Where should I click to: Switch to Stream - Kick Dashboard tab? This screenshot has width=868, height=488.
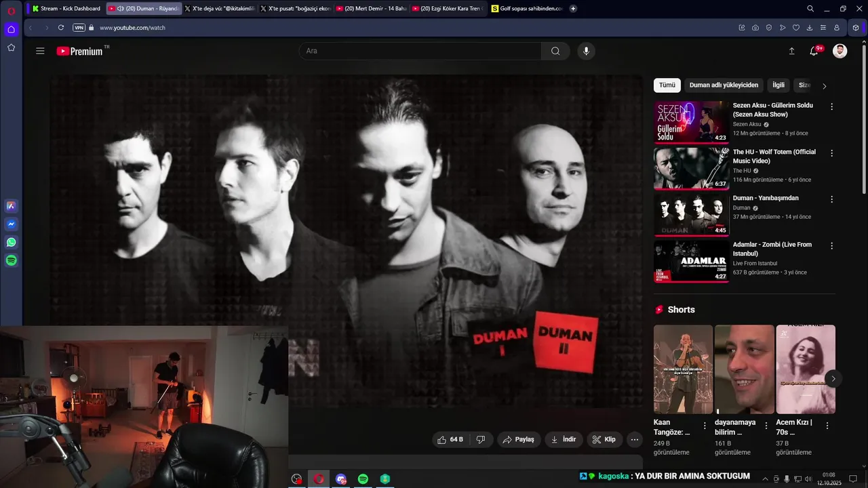tap(66, 9)
